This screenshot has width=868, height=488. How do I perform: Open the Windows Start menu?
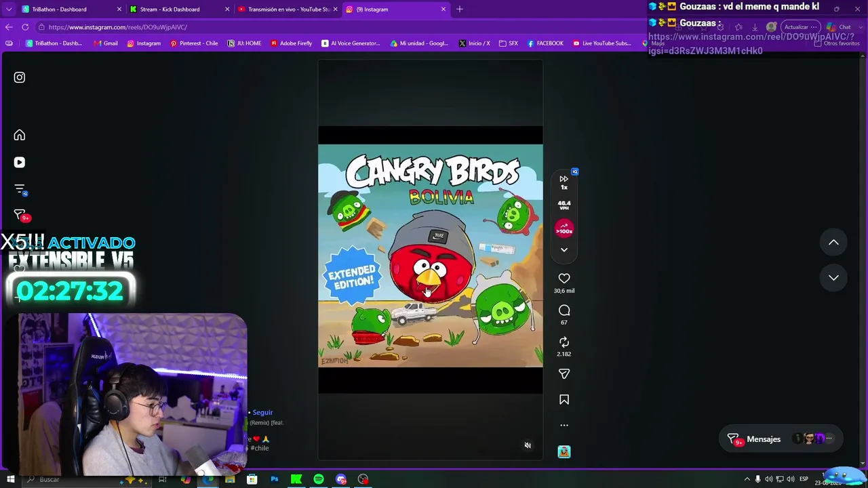pyautogui.click(x=10, y=480)
